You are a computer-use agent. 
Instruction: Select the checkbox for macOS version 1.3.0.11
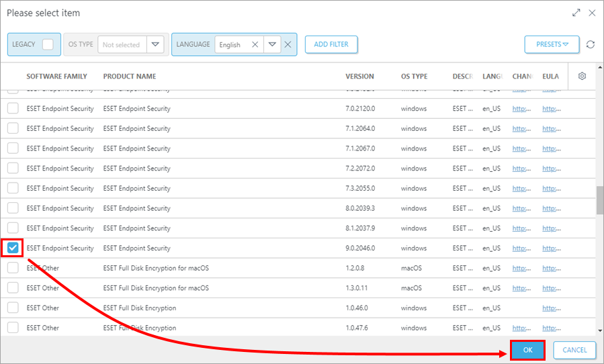pyautogui.click(x=13, y=287)
